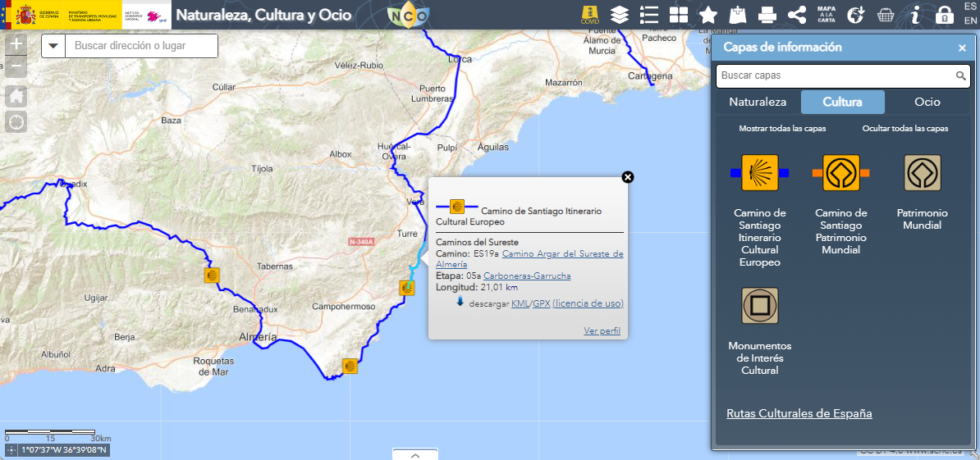Click the N-340A road label
The height and width of the screenshot is (460, 980).
(360, 242)
